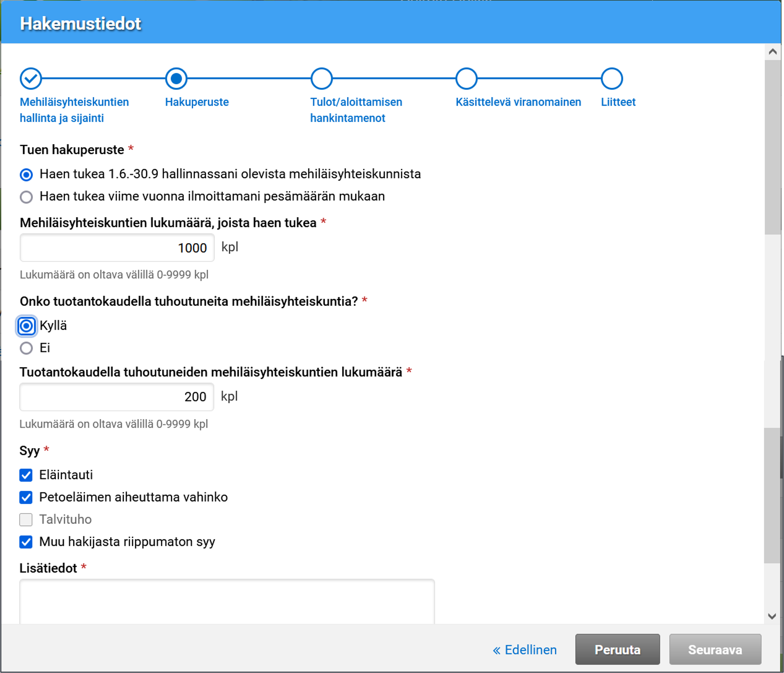The height and width of the screenshot is (673, 784).
Task: Open the Käsittelevä viranomainen step label
Action: (x=518, y=102)
